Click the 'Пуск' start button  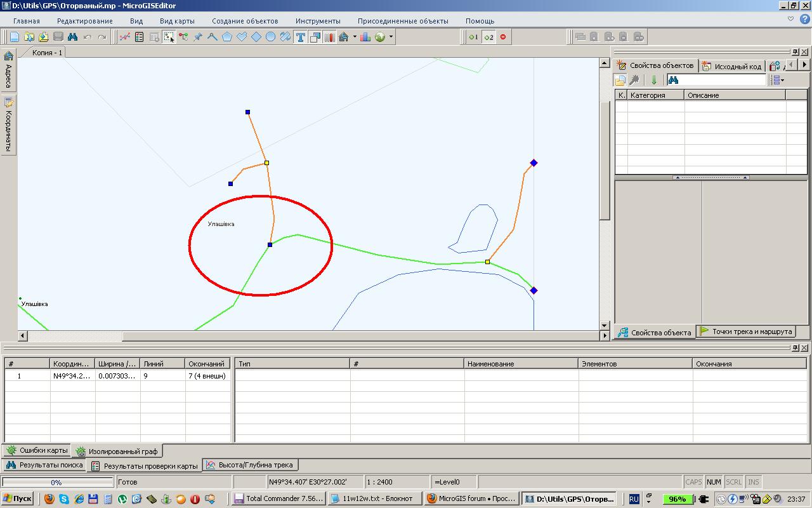click(17, 498)
